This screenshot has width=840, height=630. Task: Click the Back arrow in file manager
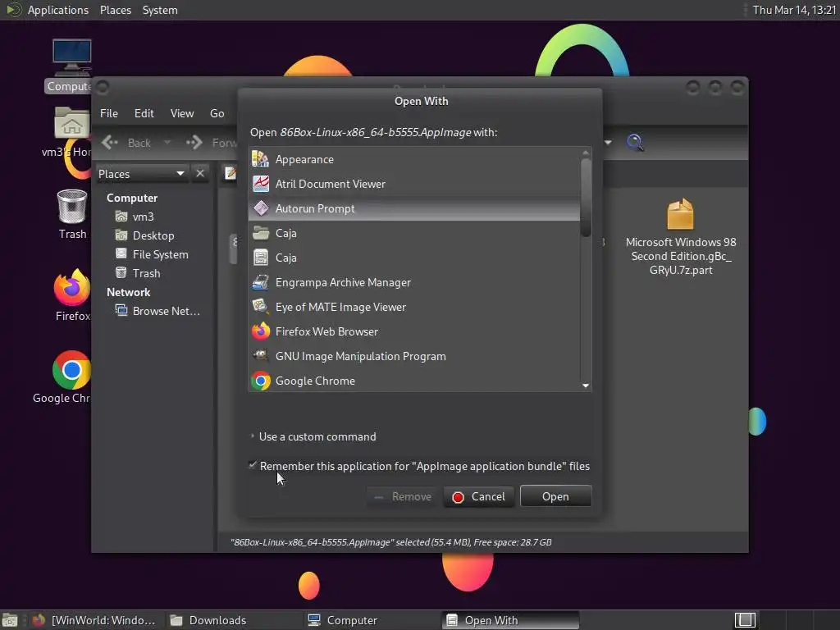click(126, 143)
